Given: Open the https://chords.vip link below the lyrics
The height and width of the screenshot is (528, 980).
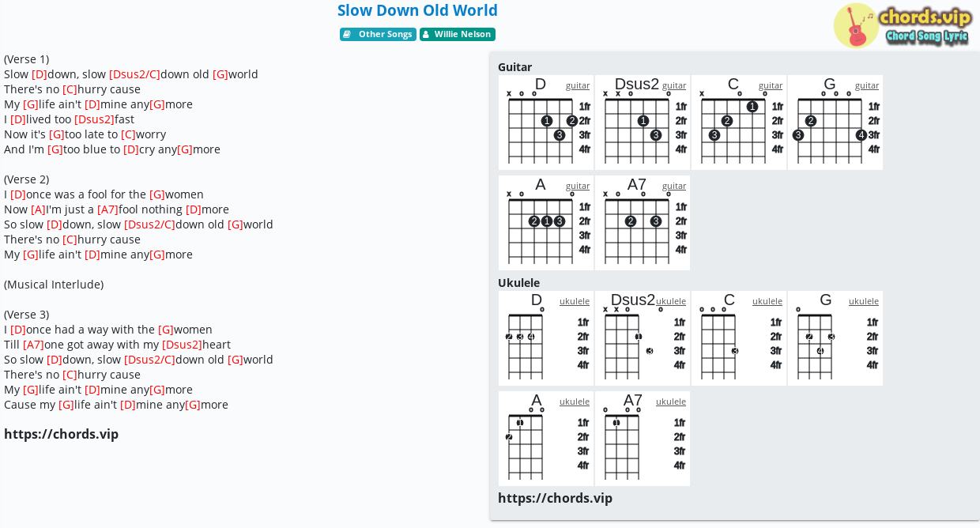Looking at the screenshot, I should 61,434.
